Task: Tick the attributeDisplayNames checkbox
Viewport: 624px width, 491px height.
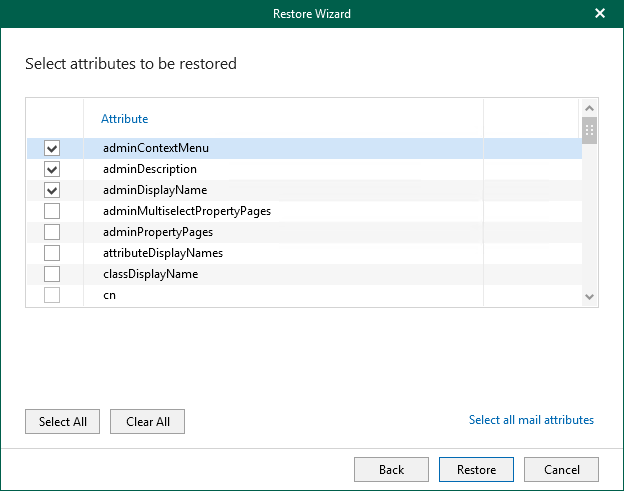Action: point(52,253)
